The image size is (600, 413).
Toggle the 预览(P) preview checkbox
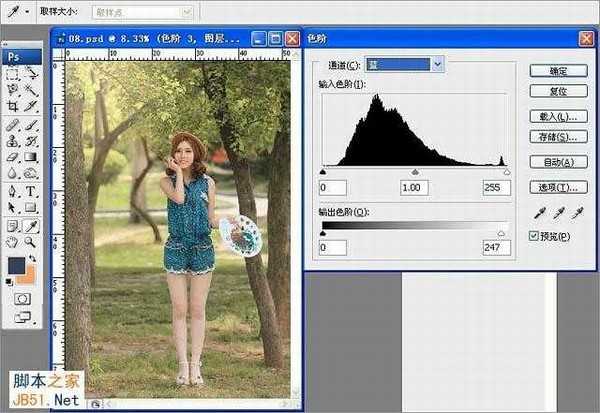(x=533, y=236)
